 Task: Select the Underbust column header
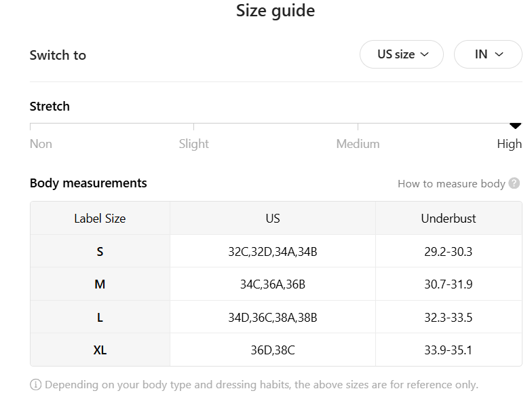click(449, 219)
